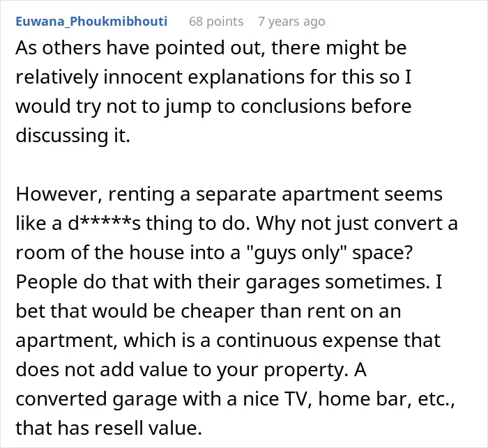
Task: Click the word However in second paragraph
Action: 59,194
